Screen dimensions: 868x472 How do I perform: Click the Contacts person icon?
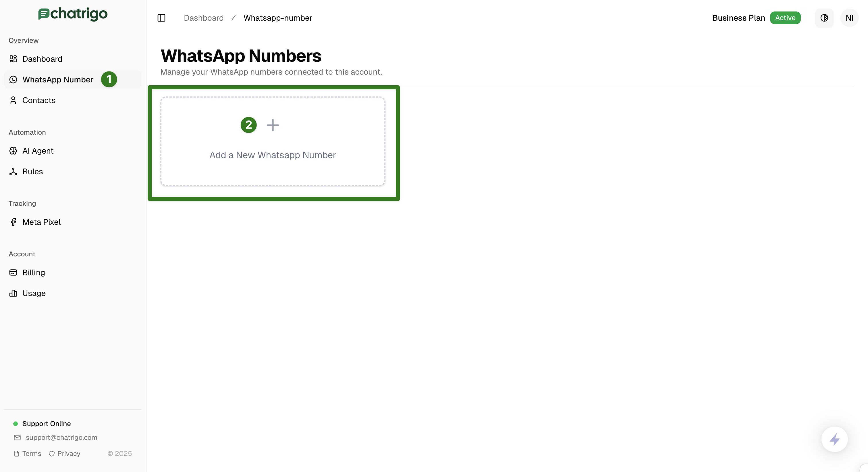pos(13,100)
